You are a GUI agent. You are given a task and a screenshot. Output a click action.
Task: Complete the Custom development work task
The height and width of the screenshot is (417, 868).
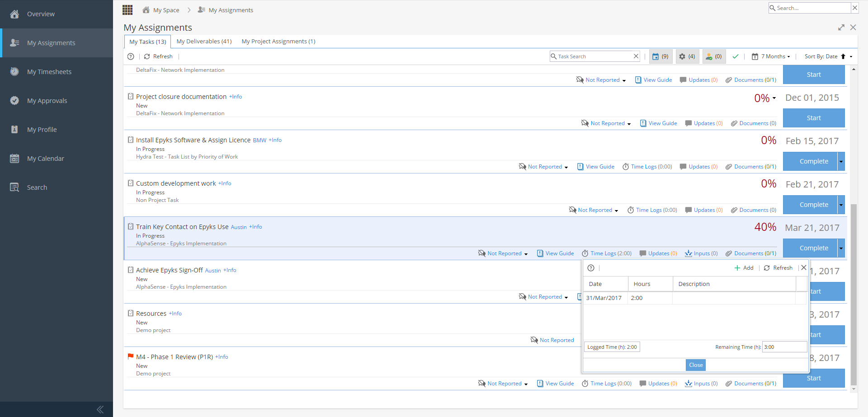[810, 205]
